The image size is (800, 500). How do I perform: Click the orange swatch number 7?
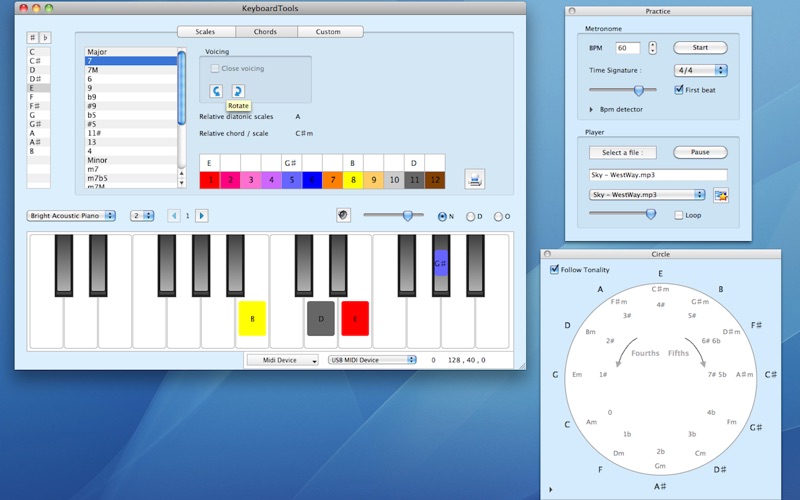(332, 180)
